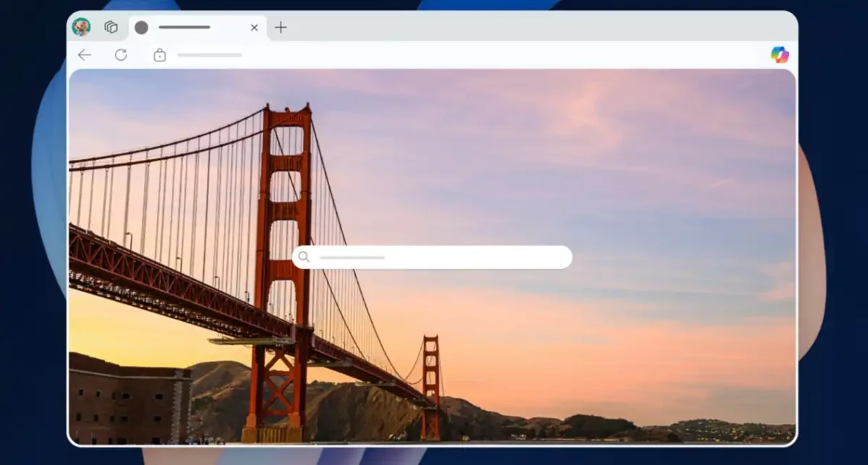
Task: Click the Back navigation arrow
Action: click(85, 54)
